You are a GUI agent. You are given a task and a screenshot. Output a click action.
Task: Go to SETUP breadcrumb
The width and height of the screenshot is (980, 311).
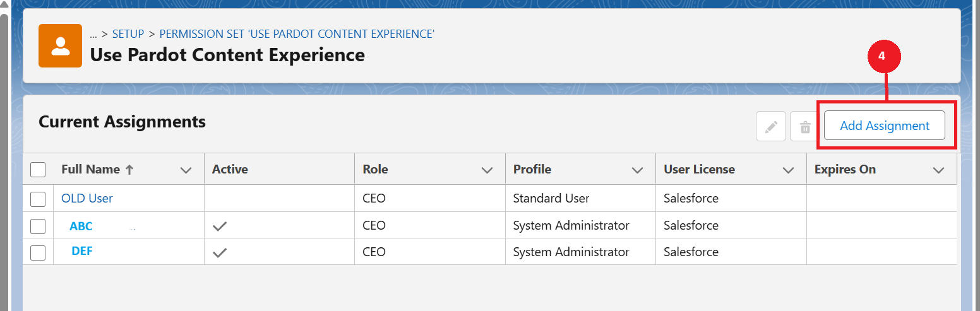click(x=128, y=34)
